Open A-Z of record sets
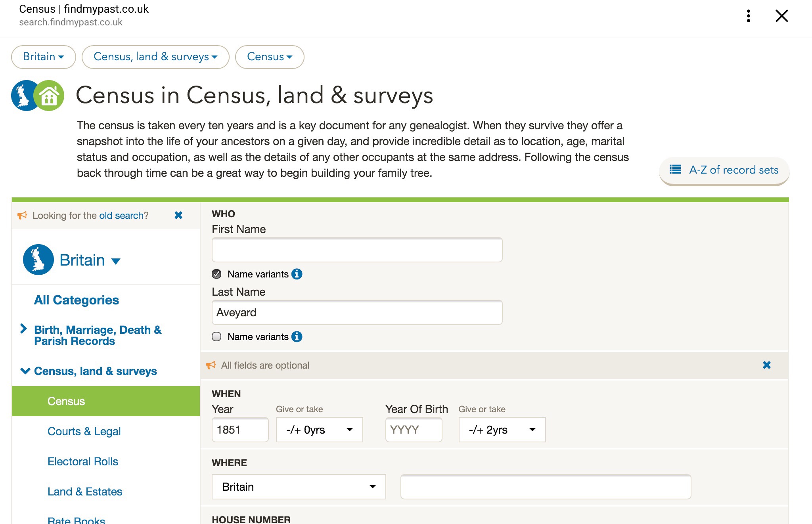 point(724,170)
